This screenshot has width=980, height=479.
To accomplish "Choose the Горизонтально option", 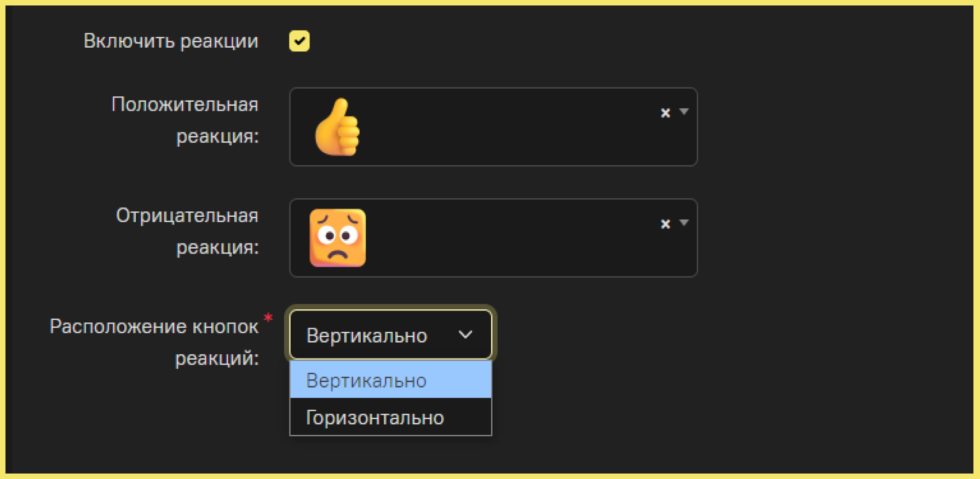I will pos(390,417).
